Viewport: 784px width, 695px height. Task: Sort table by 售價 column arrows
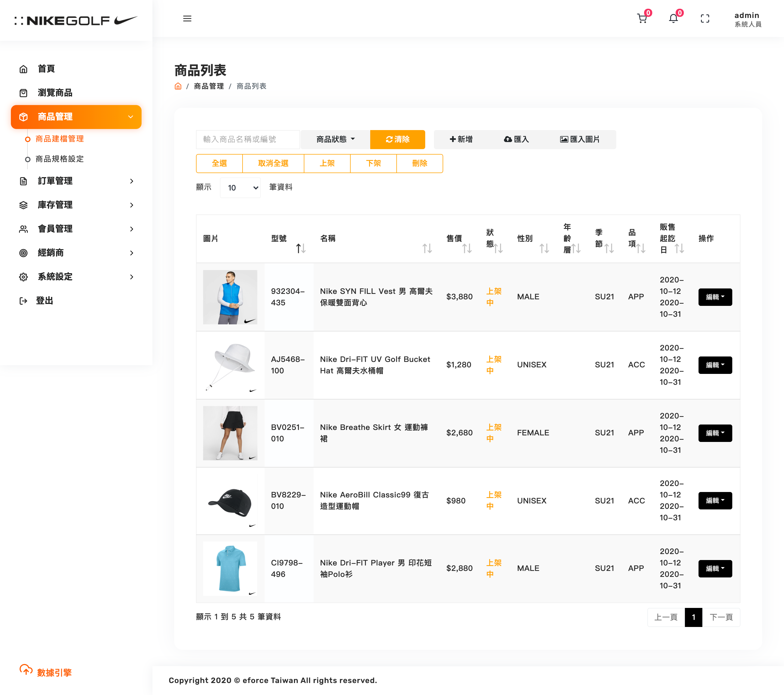pos(466,248)
